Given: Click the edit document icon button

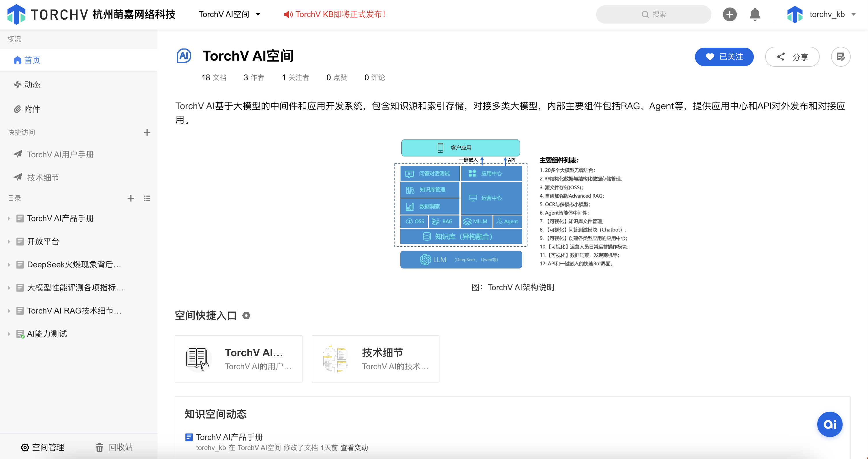Looking at the screenshot, I should coord(840,57).
